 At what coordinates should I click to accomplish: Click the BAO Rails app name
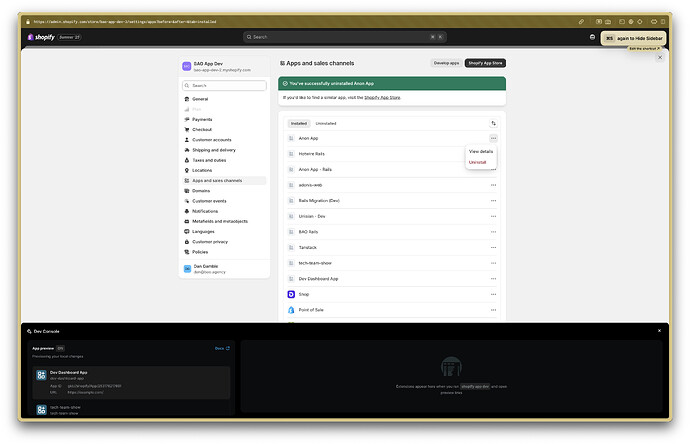308,232
